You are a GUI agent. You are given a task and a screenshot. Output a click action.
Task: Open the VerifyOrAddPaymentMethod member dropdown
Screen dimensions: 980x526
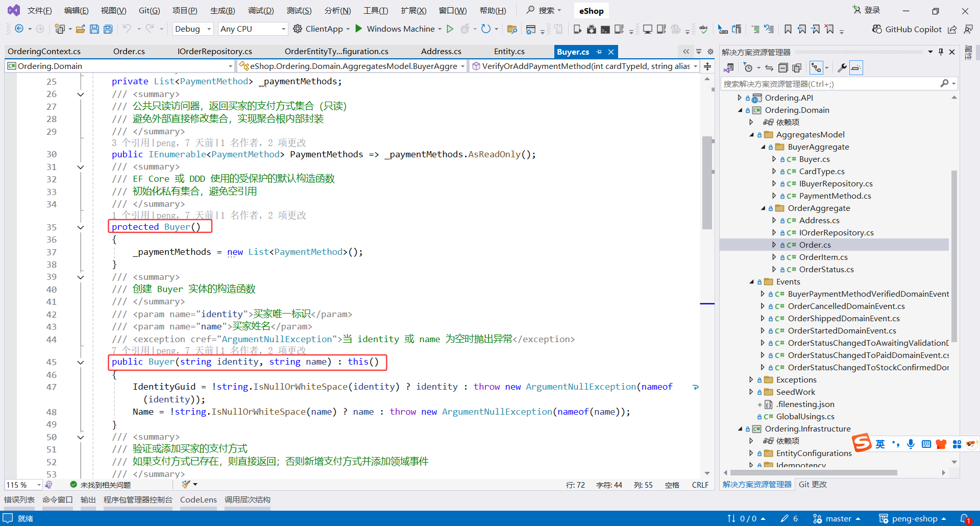tap(585, 66)
